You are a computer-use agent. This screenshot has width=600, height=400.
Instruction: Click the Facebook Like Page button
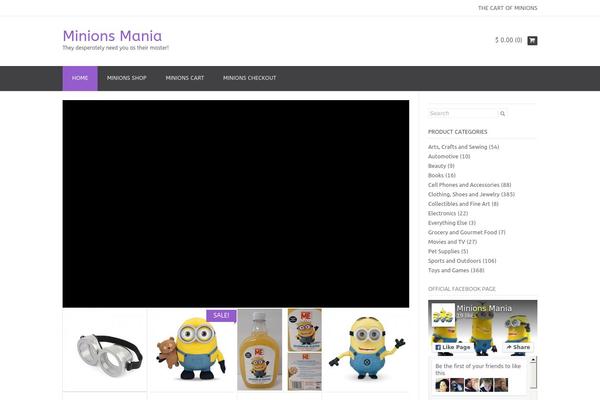[x=453, y=347]
